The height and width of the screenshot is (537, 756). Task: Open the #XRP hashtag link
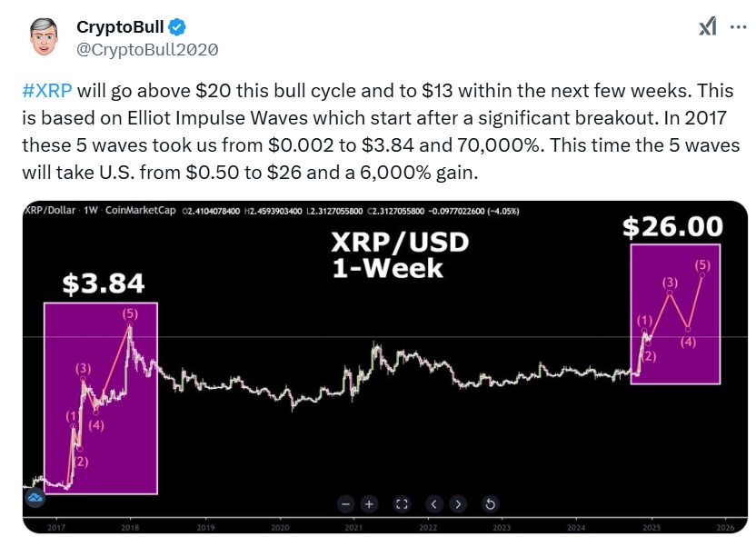[x=47, y=91]
